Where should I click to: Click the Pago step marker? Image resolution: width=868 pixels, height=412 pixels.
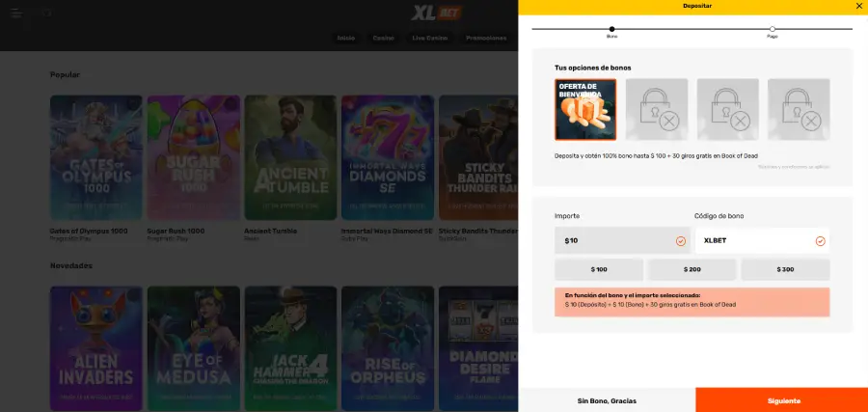pos(773,29)
